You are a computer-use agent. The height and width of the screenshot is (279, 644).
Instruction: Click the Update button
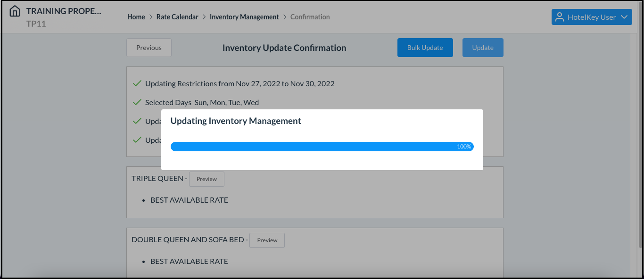[x=483, y=47]
